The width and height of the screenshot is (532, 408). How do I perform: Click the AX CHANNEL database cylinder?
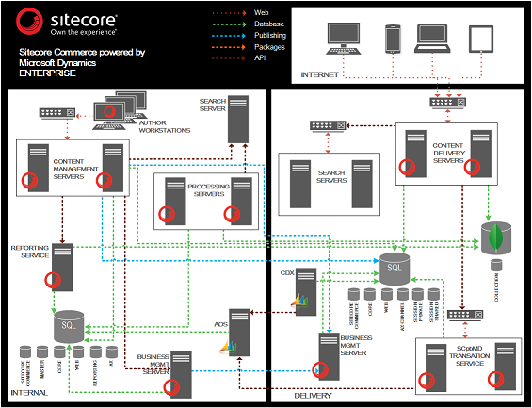pos(403,294)
